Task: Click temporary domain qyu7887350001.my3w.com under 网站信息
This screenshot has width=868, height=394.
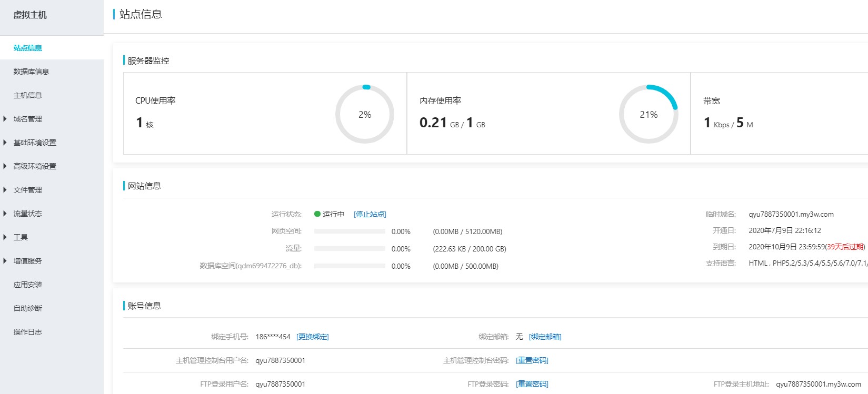Action: point(791,214)
